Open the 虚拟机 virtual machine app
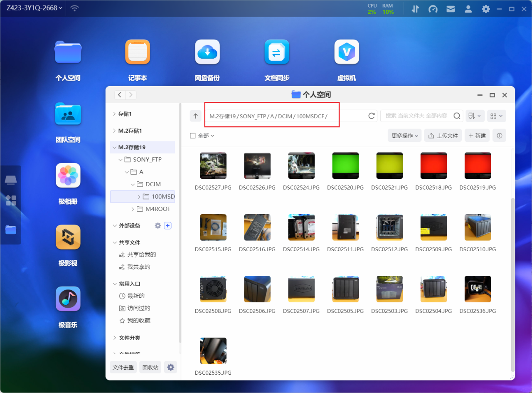This screenshot has width=532, height=393. (x=347, y=52)
